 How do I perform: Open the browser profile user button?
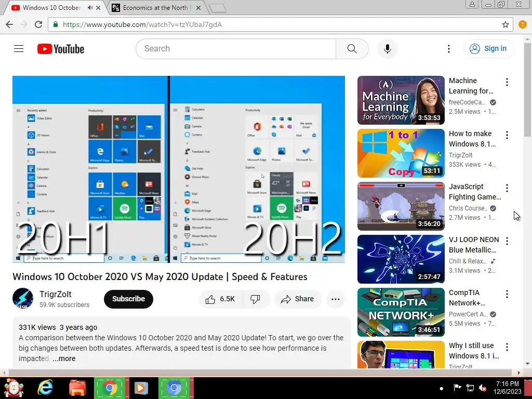[472, 4]
